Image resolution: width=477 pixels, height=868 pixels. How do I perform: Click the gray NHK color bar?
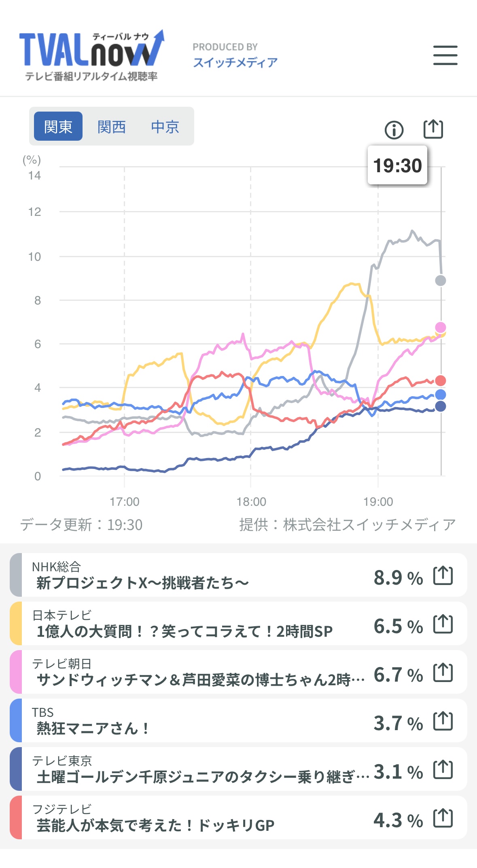pos(16,575)
